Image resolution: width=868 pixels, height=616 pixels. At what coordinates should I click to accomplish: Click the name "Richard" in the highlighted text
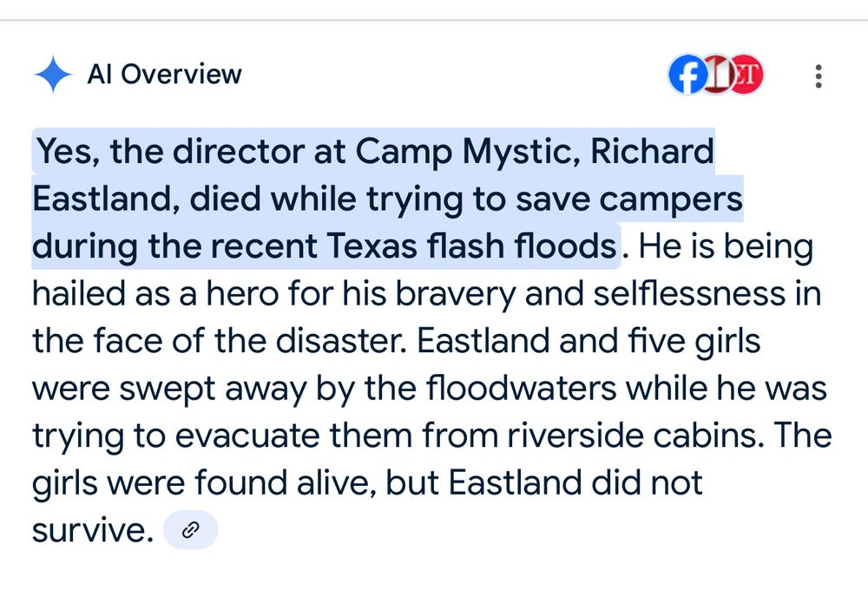tap(652, 152)
